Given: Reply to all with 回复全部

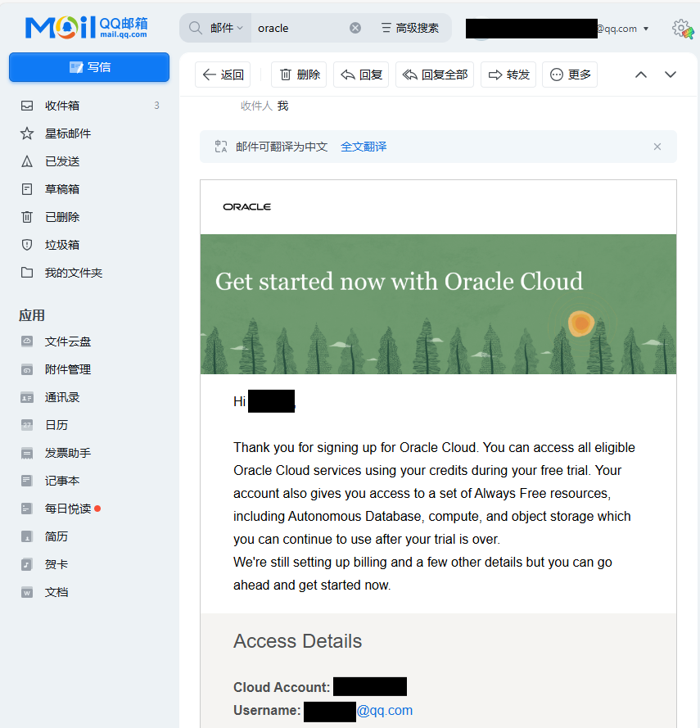Looking at the screenshot, I should [x=435, y=75].
